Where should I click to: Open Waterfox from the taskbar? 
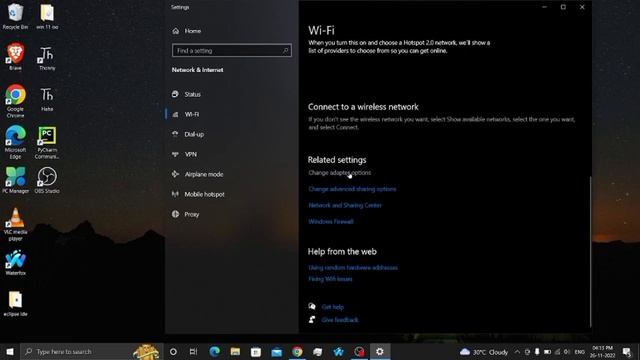click(338, 351)
